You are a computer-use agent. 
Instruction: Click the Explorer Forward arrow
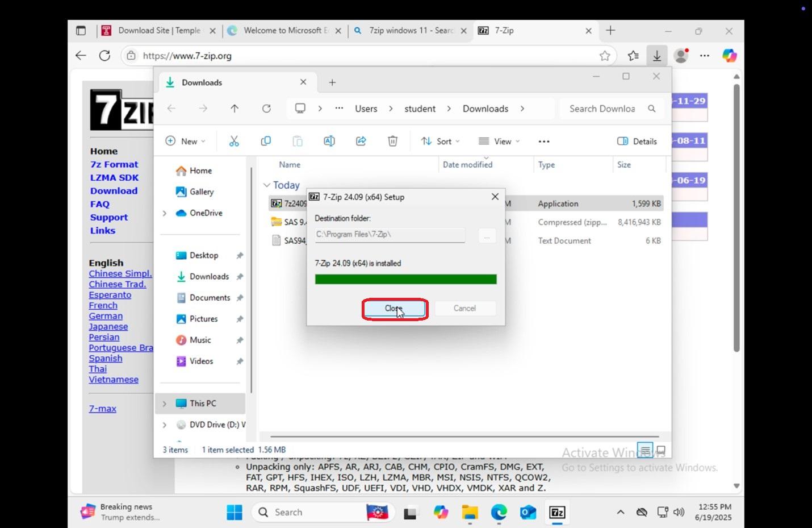click(203, 109)
